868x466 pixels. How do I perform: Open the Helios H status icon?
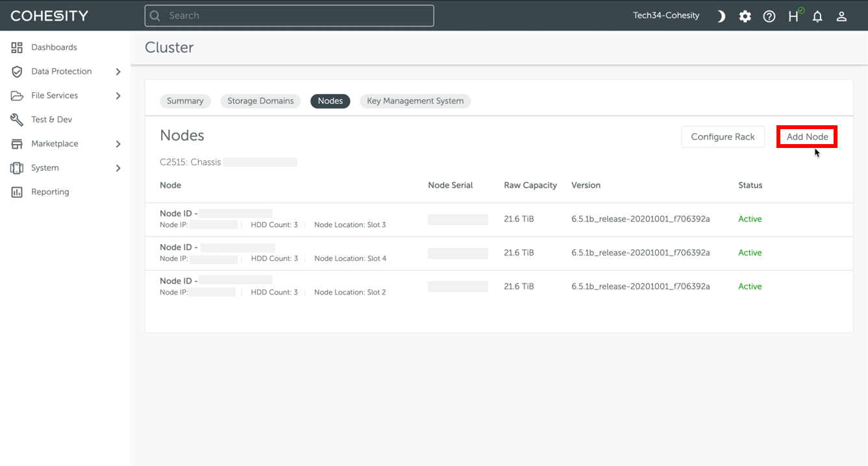point(795,16)
